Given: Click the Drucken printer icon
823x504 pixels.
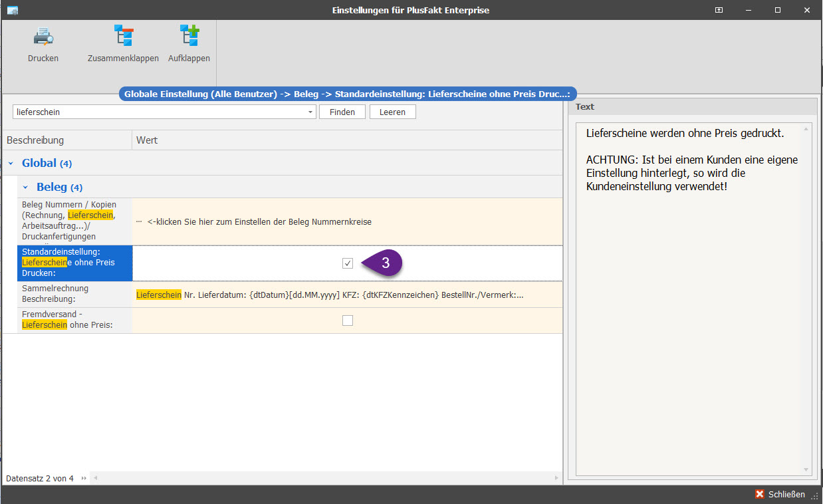Looking at the screenshot, I should point(43,36).
